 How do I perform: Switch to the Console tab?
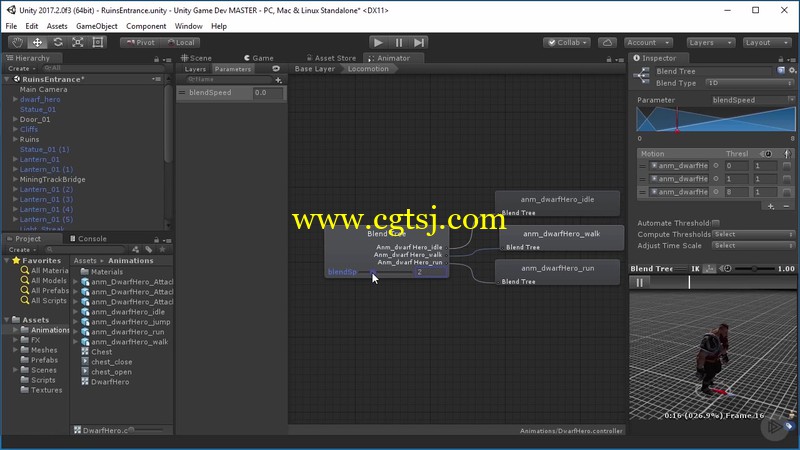[88, 239]
